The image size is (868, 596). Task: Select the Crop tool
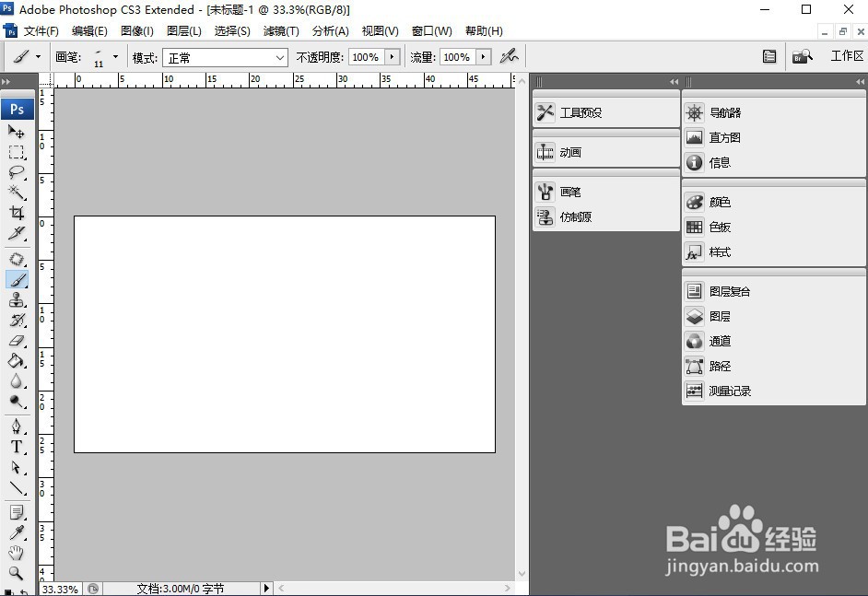pyautogui.click(x=17, y=213)
